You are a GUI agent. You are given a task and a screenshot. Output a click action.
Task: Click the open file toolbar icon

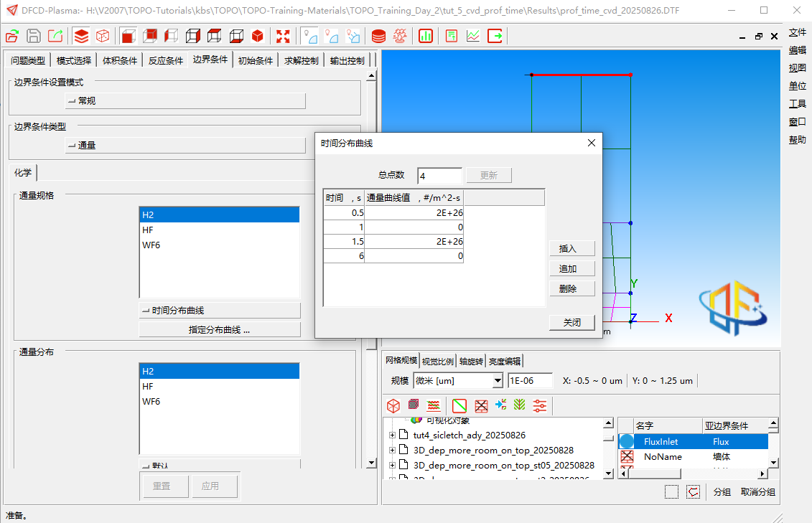(12, 36)
